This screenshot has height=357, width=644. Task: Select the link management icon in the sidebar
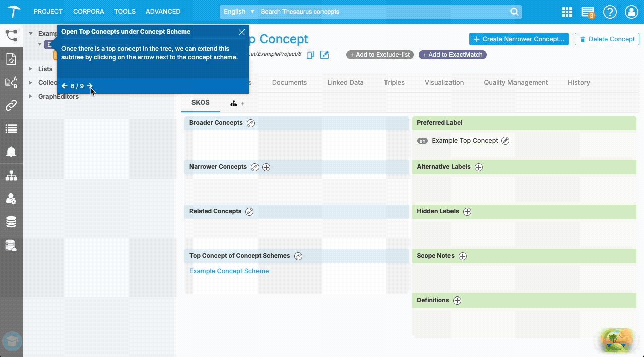click(11, 105)
